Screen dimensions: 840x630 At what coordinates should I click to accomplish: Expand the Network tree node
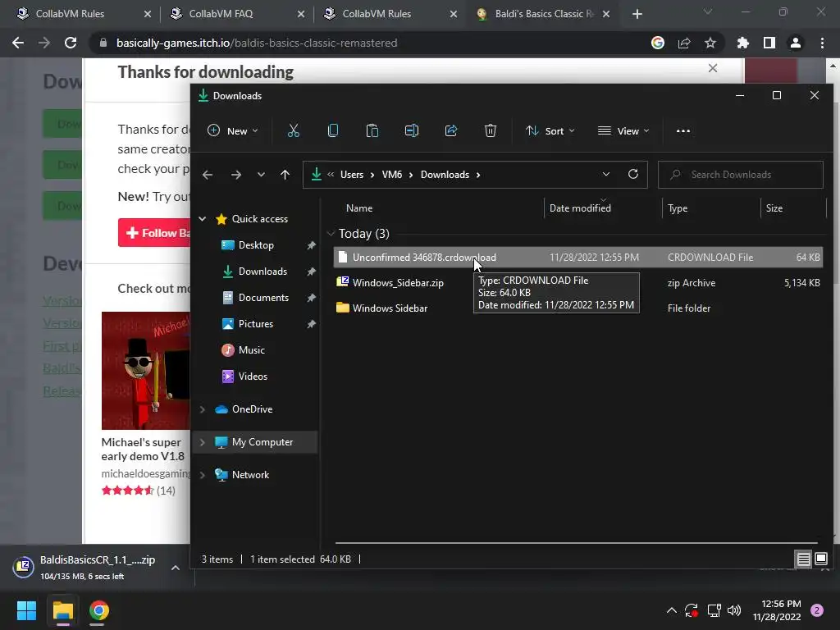[x=203, y=475]
